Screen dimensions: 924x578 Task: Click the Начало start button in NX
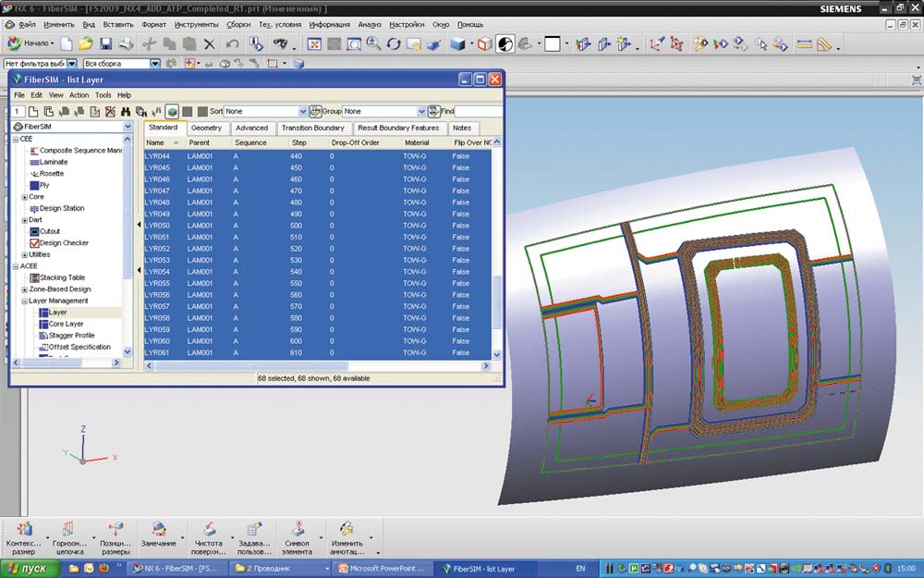tap(30, 43)
